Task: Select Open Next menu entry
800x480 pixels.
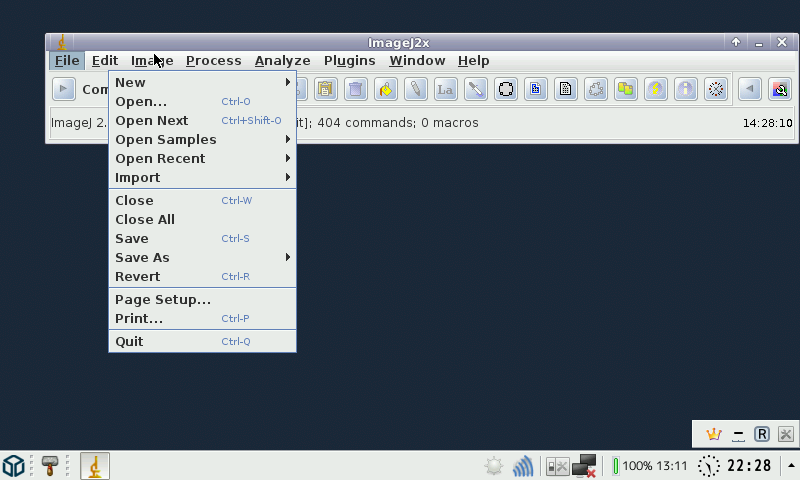Action: tap(203, 121)
